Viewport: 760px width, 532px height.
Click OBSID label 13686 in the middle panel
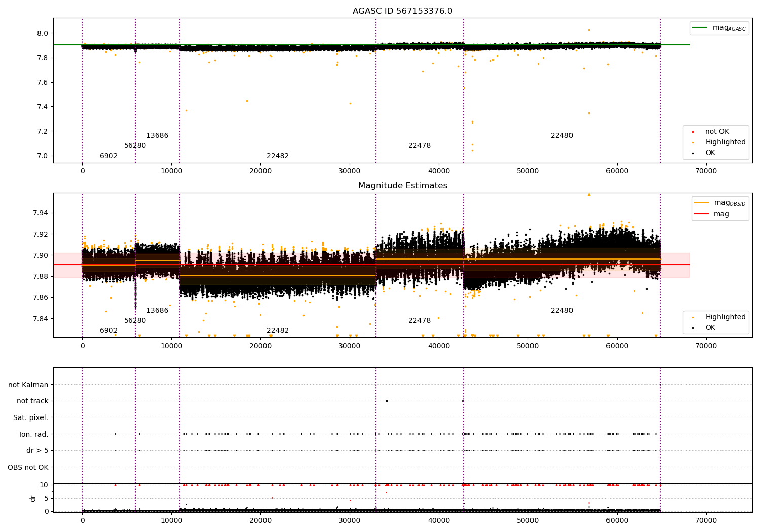[x=158, y=311]
